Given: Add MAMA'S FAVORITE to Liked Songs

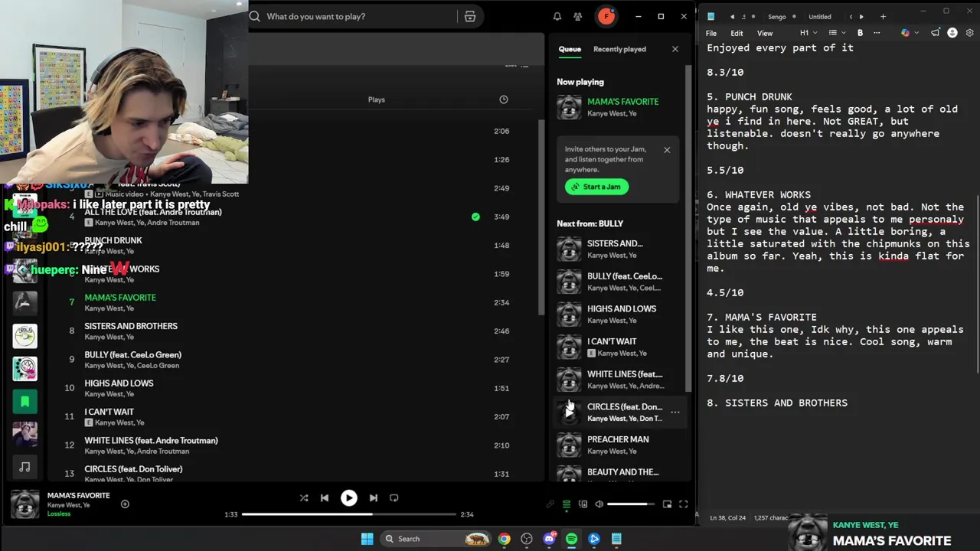Looking at the screenshot, I should coord(125,504).
